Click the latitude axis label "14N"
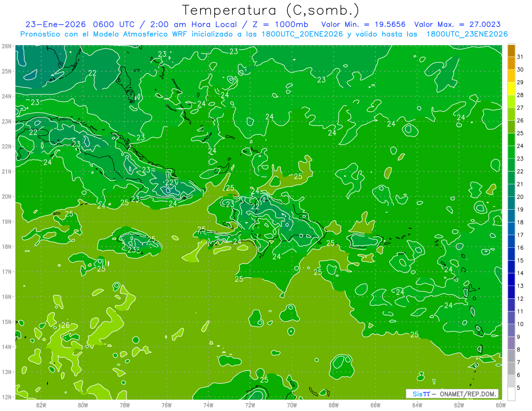Image resolution: width=532 pixels, height=411 pixels. pyautogui.click(x=6, y=347)
